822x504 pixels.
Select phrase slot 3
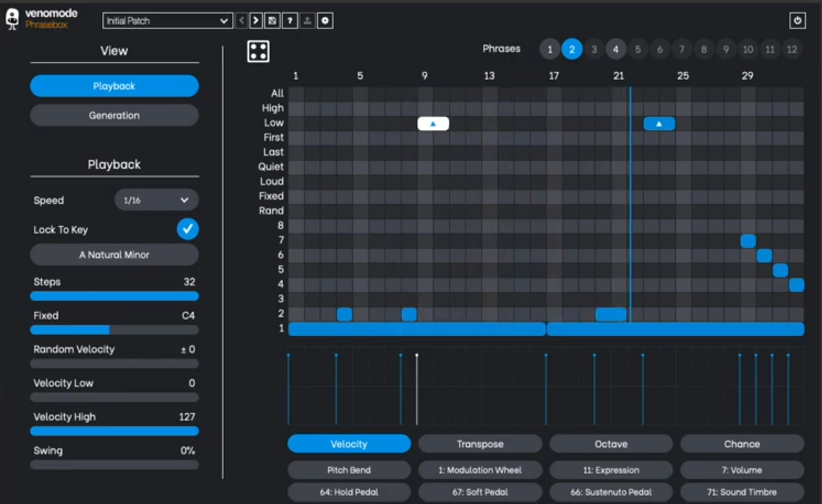click(594, 49)
